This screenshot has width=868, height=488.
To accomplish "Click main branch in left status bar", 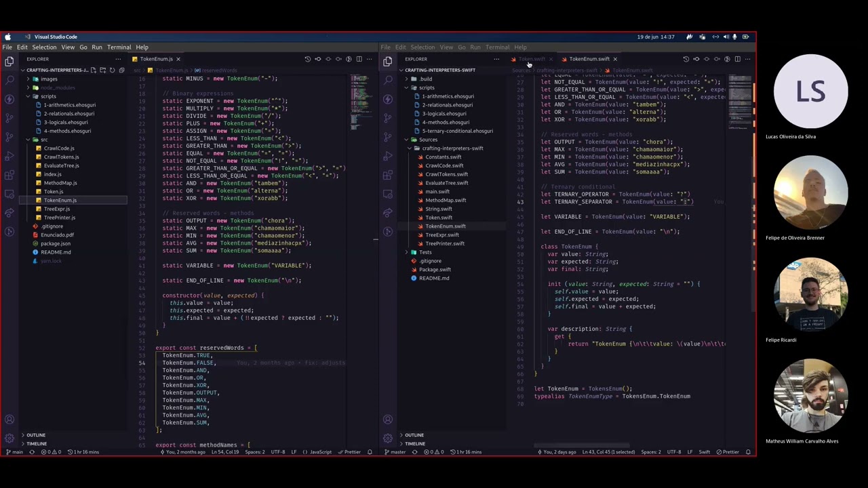I will 14,452.
